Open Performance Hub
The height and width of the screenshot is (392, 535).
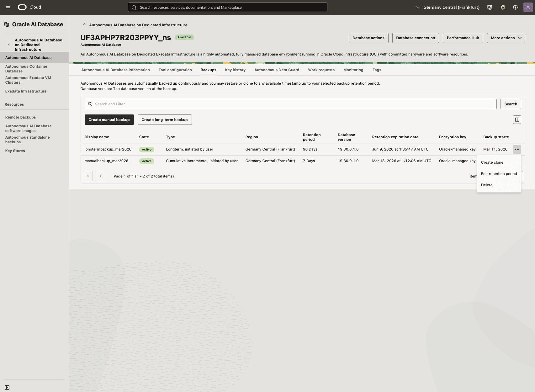click(463, 38)
